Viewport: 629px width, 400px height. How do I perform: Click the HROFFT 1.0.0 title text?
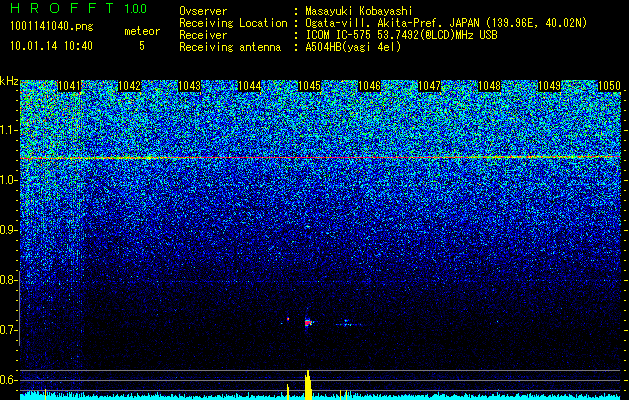(x=78, y=8)
